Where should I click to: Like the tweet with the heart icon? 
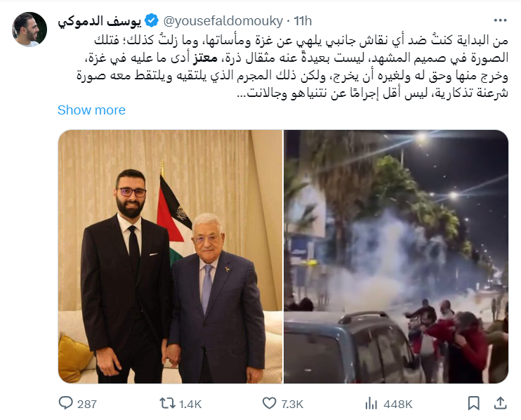[x=269, y=403]
